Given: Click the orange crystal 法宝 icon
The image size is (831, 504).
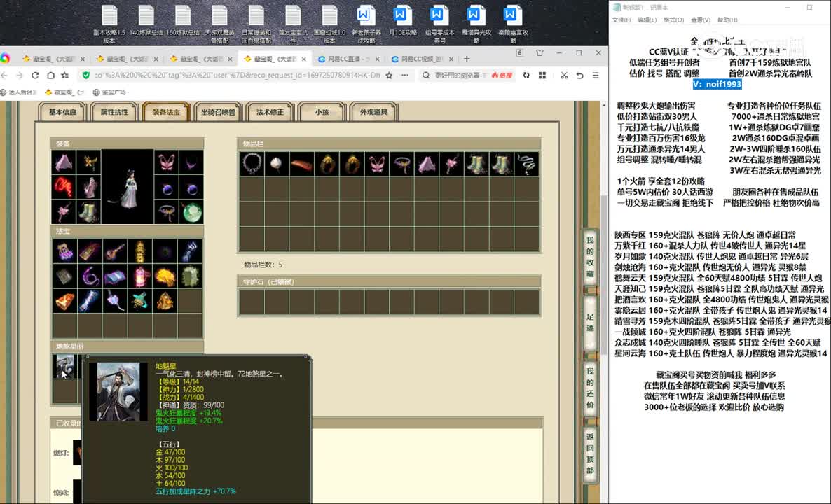Looking at the screenshot, I should (x=64, y=301).
